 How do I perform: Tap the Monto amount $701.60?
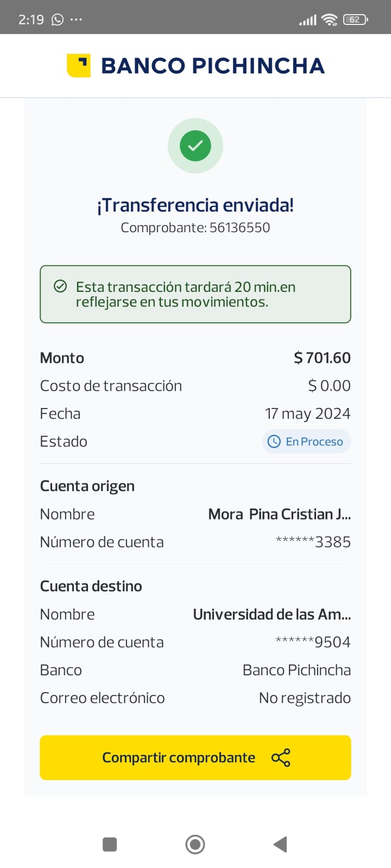(x=322, y=358)
